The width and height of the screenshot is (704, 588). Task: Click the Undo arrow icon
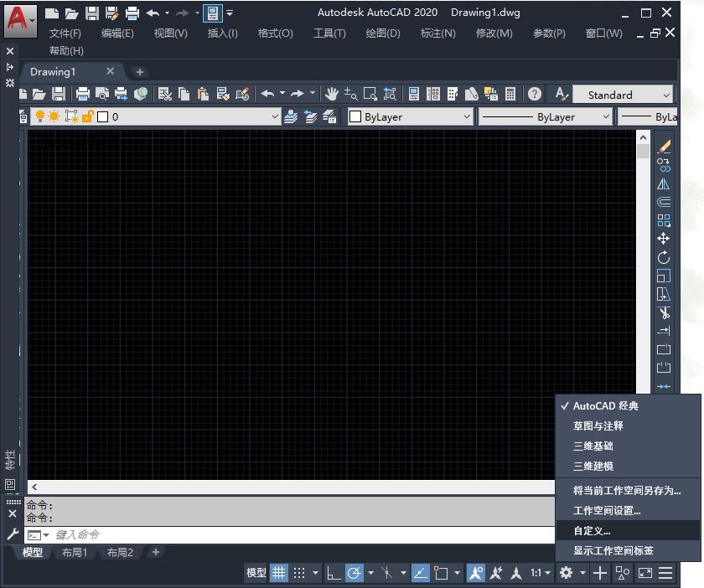(266, 94)
